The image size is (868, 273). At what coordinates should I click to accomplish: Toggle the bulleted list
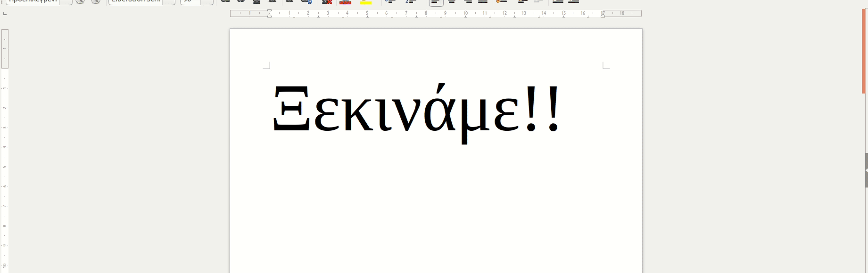tap(390, 1)
